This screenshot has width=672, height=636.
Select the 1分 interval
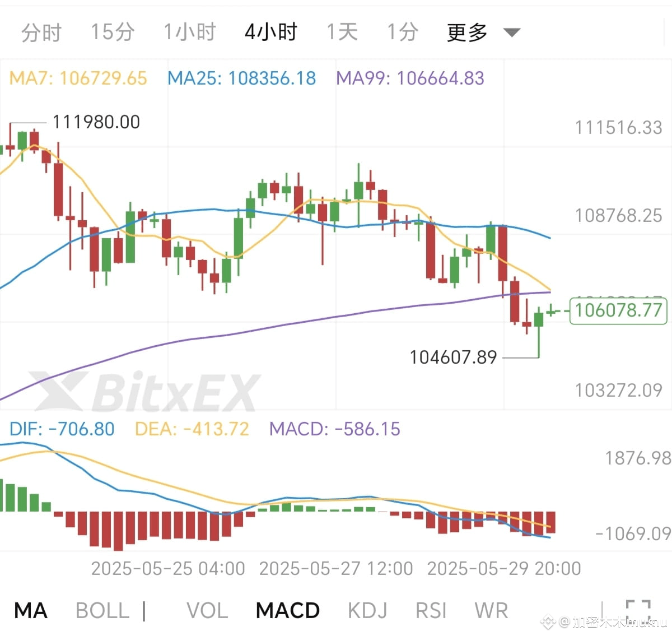[402, 32]
